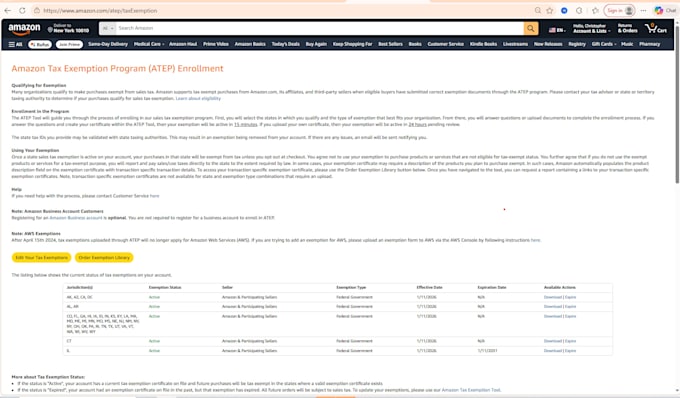Click the page vertical scrollbar
680x398 pixels.
tap(677, 104)
